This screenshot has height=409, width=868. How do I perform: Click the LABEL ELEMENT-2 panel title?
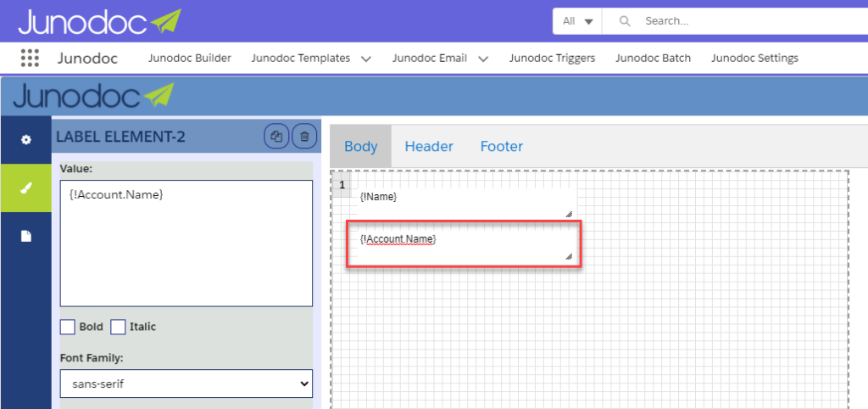(120, 137)
